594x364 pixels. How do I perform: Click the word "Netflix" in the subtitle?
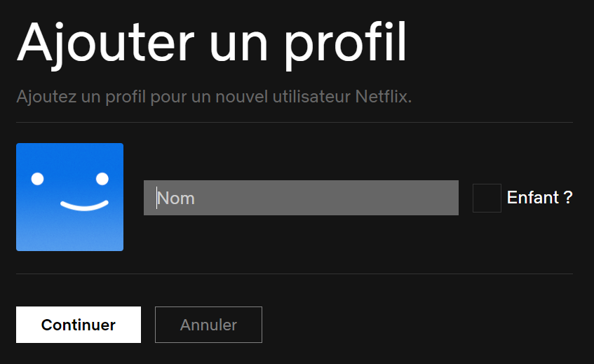384,96
